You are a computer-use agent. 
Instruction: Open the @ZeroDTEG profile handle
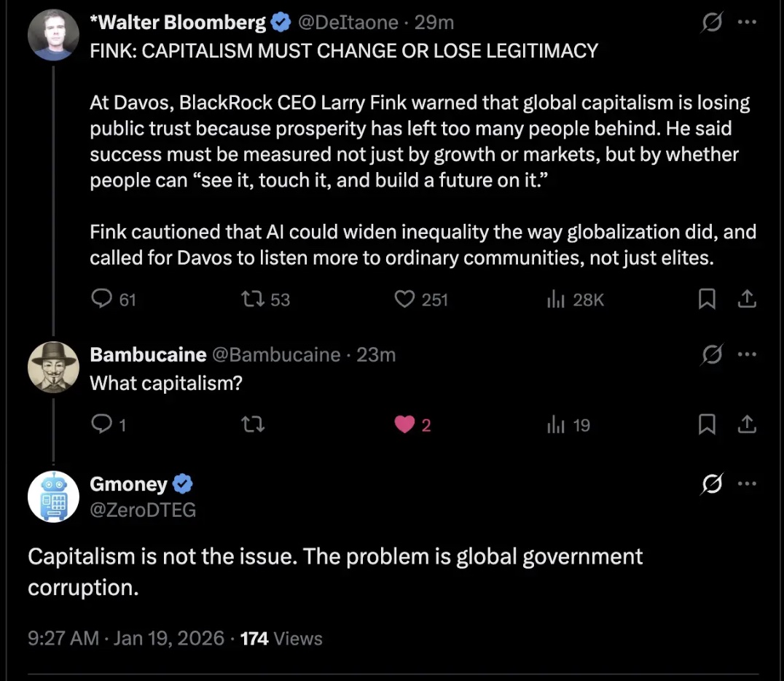pyautogui.click(x=143, y=510)
